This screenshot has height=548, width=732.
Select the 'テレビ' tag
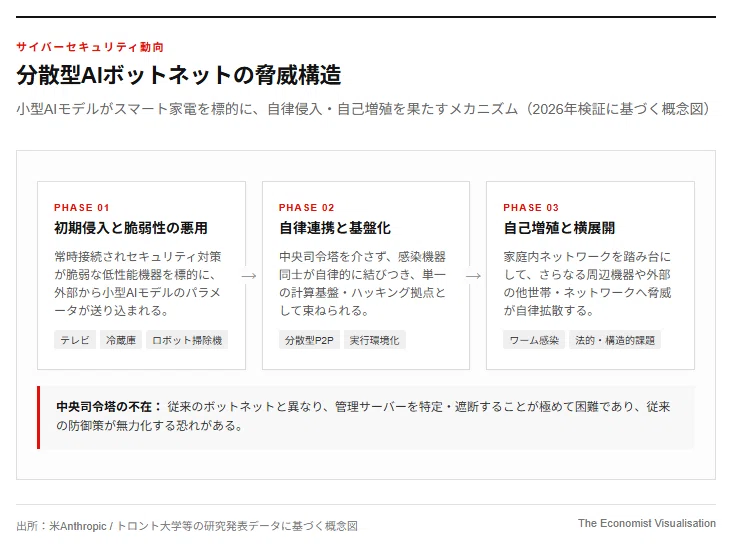pyautogui.click(x=75, y=340)
